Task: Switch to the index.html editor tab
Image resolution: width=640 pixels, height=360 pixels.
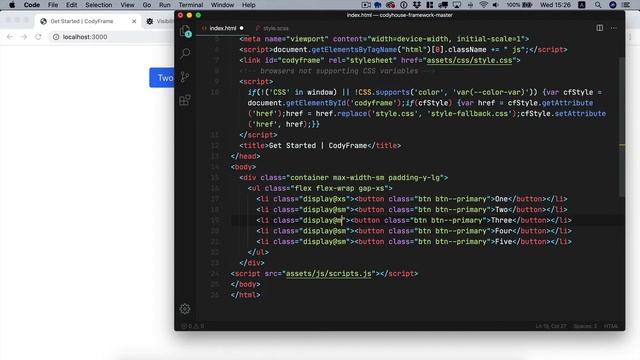Action: pos(223,28)
